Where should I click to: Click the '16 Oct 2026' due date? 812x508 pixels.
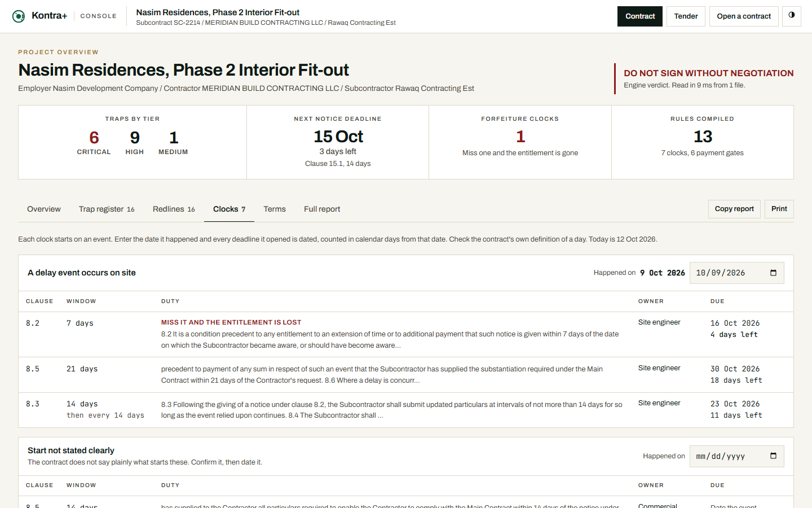[x=735, y=323]
